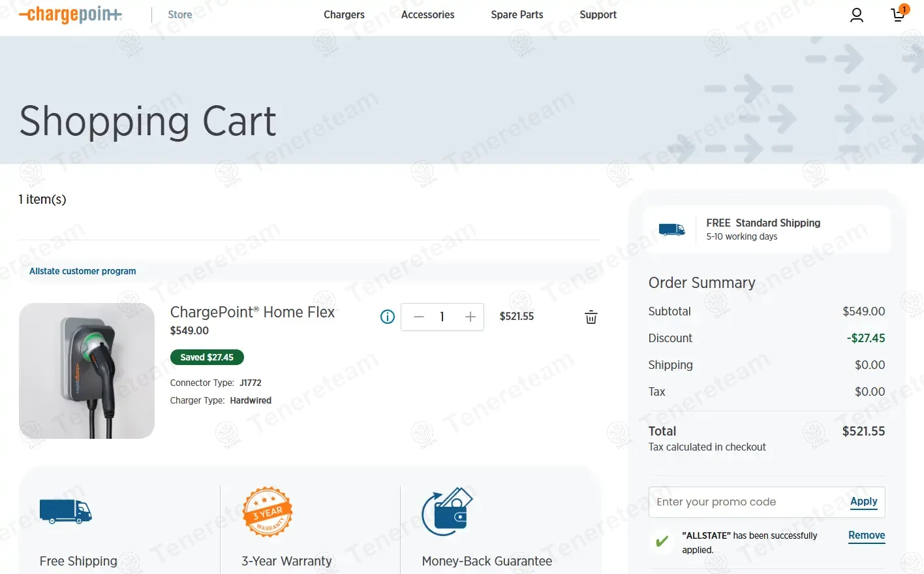
Task: Decrease quantity with minus button
Action: tap(419, 317)
